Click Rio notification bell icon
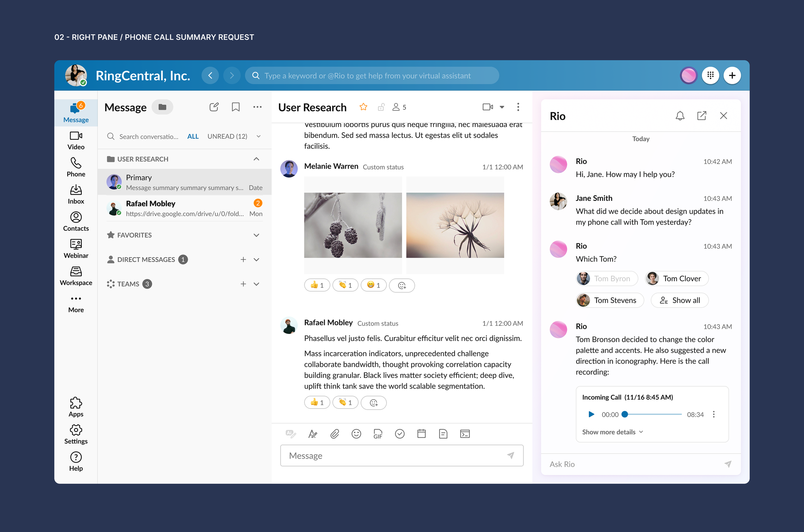The height and width of the screenshot is (532, 804). click(x=680, y=116)
